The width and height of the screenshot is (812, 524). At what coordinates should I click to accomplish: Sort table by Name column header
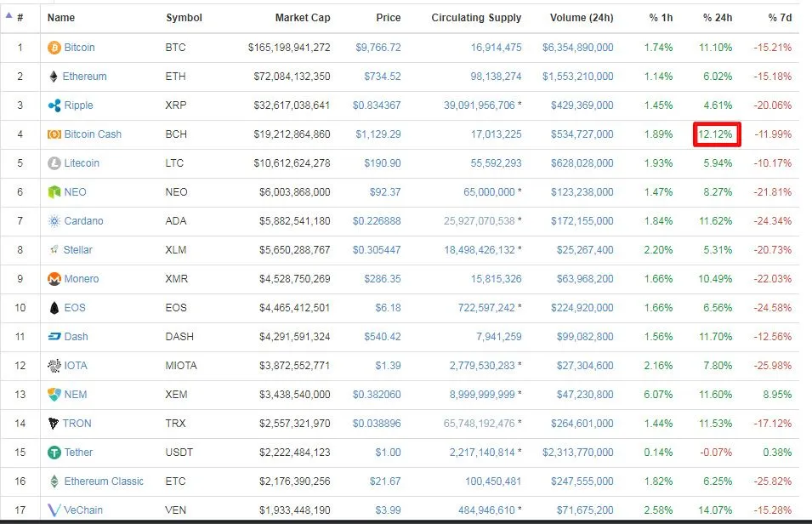coord(61,18)
